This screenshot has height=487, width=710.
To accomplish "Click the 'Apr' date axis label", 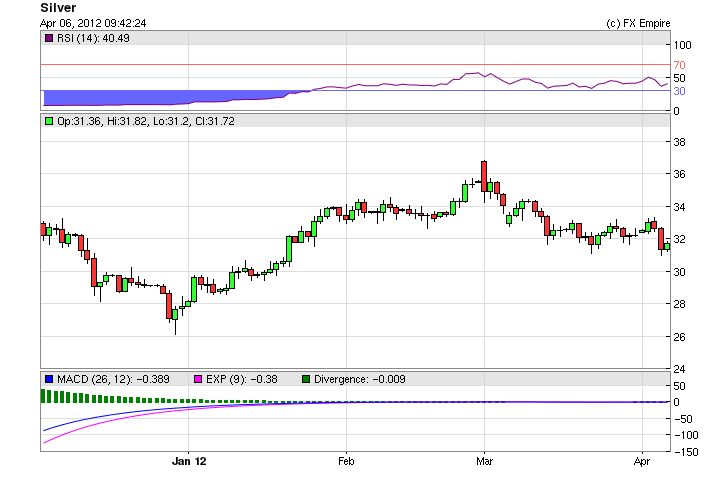I will pos(642,462).
